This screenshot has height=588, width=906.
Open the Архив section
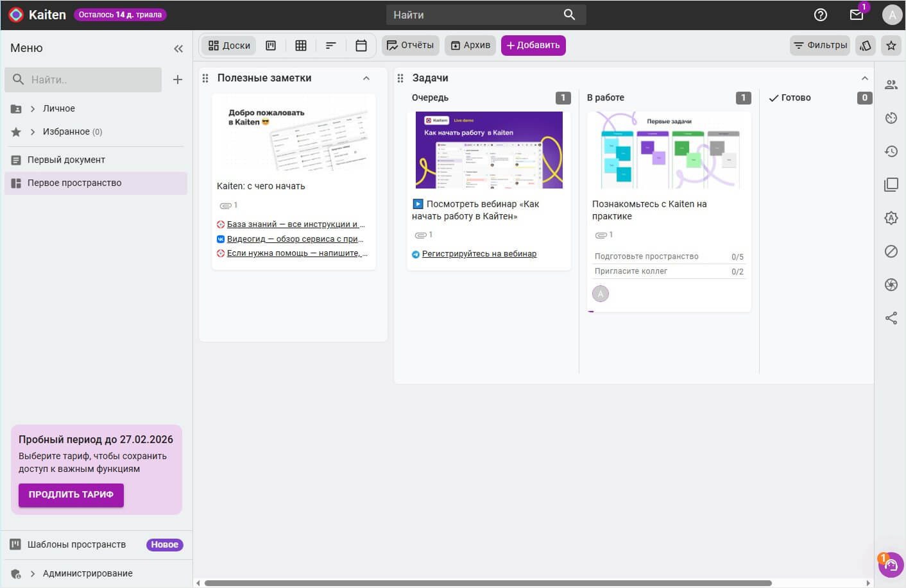click(x=470, y=46)
